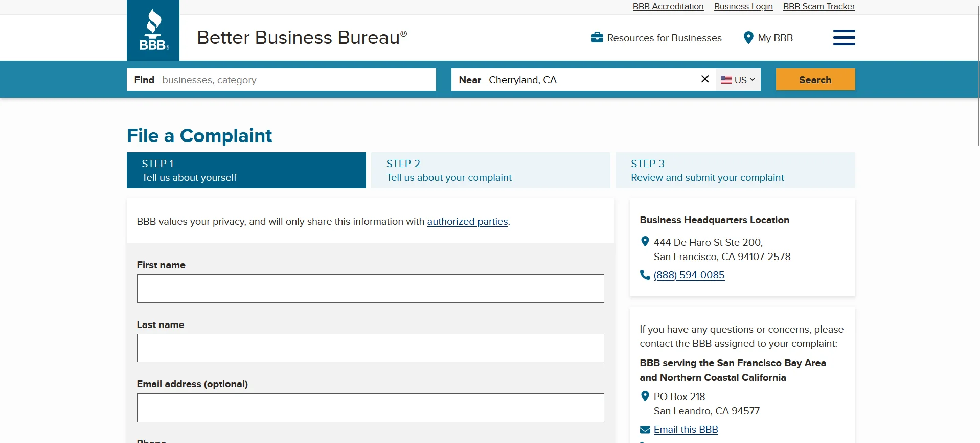Image resolution: width=980 pixels, height=443 pixels.
Task: Click into the Email address field
Action: click(x=370, y=408)
